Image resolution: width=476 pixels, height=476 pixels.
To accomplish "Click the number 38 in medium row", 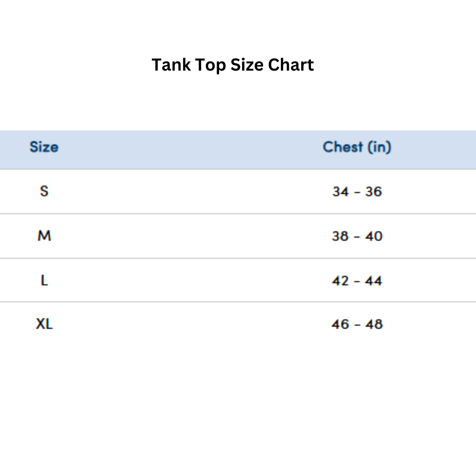I will (340, 236).
